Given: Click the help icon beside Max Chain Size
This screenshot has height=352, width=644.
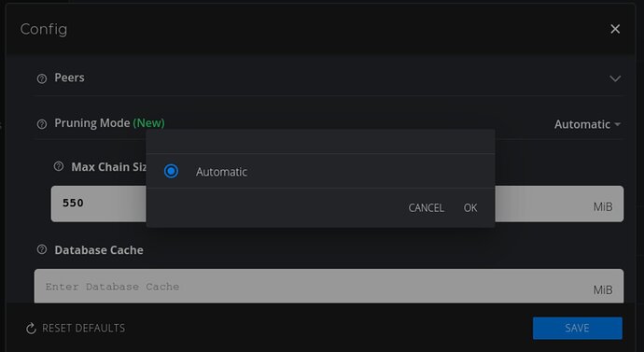Looking at the screenshot, I should pyautogui.click(x=59, y=166).
